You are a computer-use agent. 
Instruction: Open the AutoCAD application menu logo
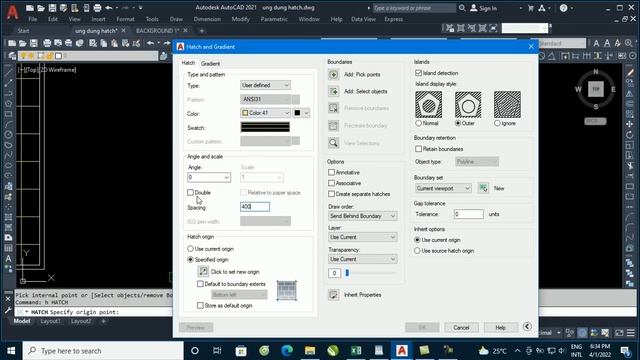tap(12, 12)
